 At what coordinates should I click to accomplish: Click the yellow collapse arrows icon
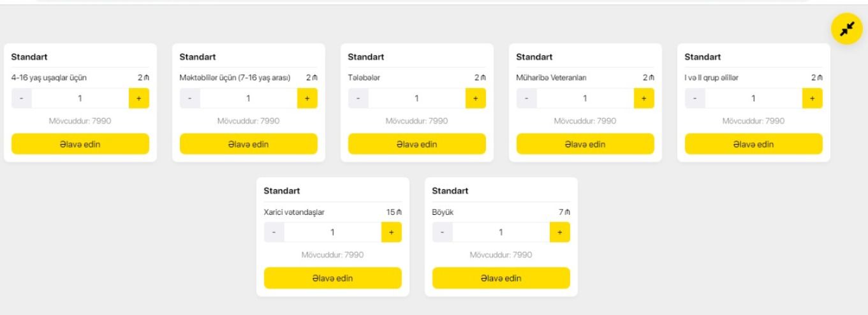(x=846, y=29)
